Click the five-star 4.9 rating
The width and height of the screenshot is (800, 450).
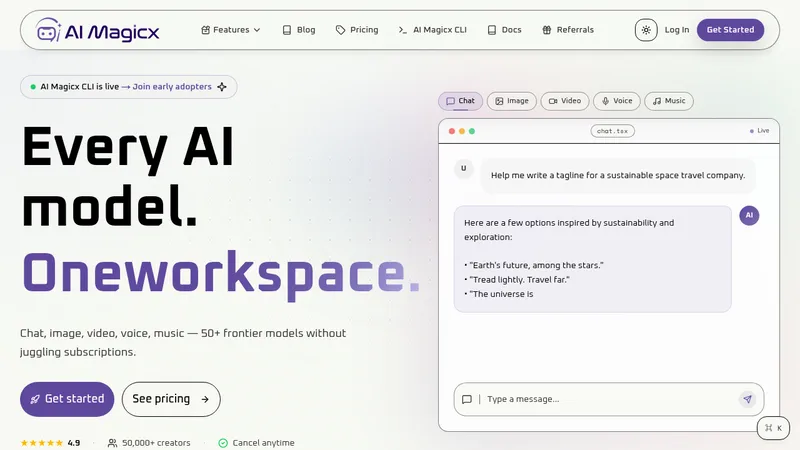click(x=50, y=443)
